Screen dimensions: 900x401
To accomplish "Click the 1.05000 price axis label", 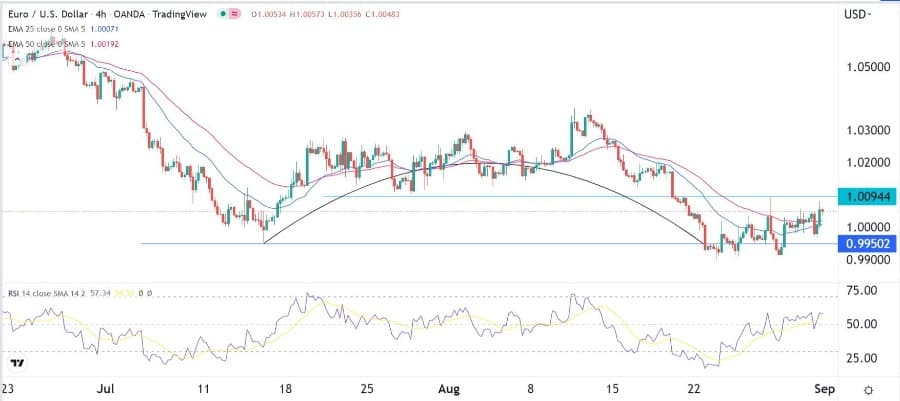I will (x=868, y=68).
